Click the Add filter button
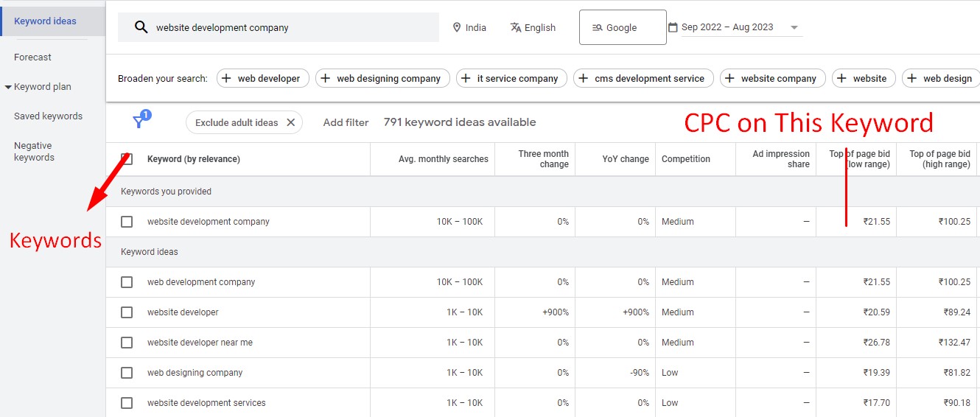Viewport: 980px width, 417px height. pos(346,123)
